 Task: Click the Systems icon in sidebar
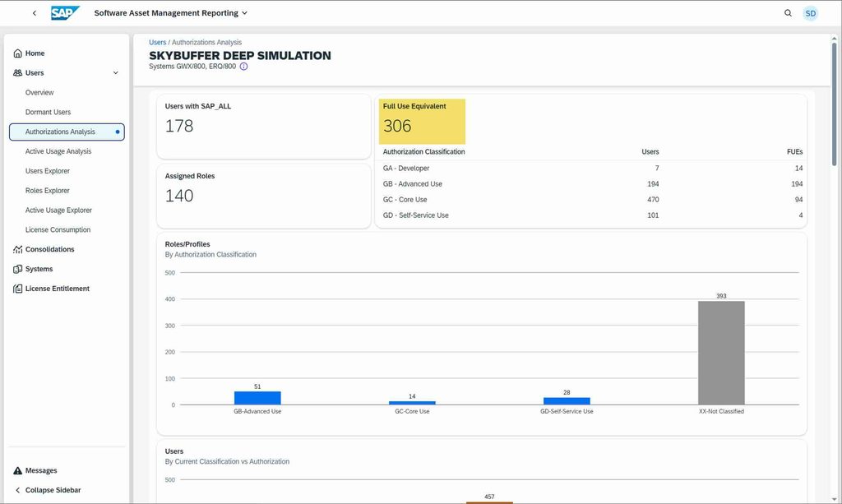point(18,269)
